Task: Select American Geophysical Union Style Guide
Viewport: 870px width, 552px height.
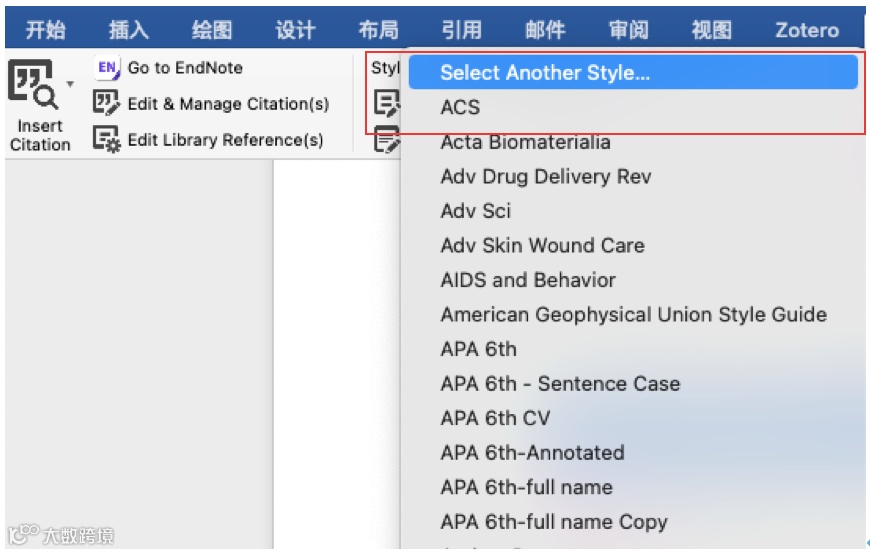Action: (633, 315)
